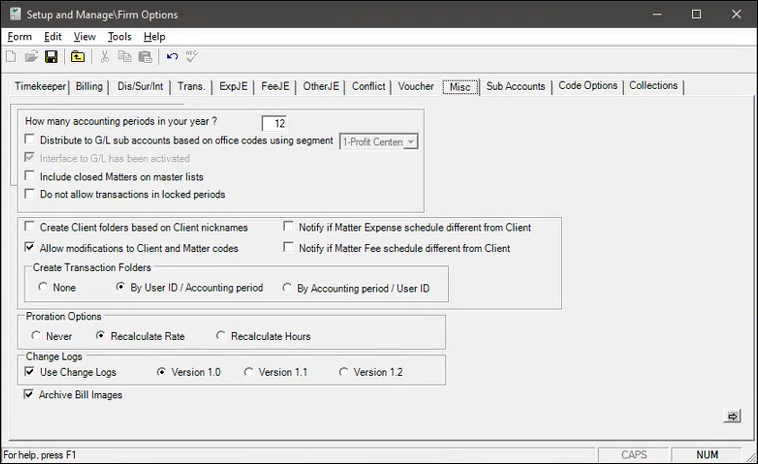Click the Cut scissors icon
This screenshot has width=758, height=464.
(106, 57)
